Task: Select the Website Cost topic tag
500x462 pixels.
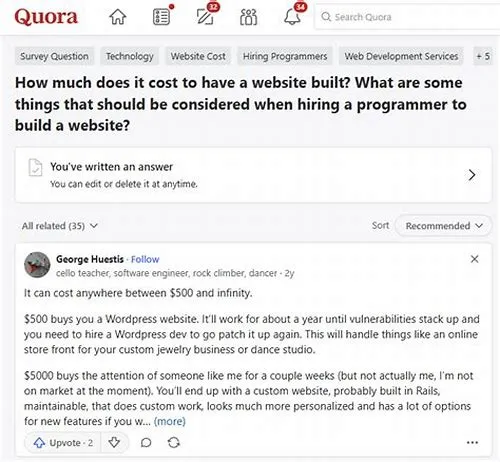Action: pos(198,56)
